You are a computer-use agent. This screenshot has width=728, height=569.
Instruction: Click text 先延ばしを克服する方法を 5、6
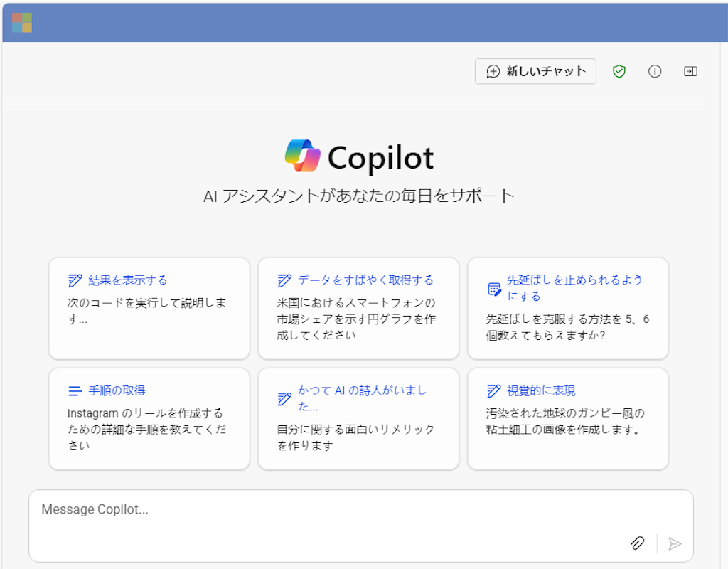[567, 319]
